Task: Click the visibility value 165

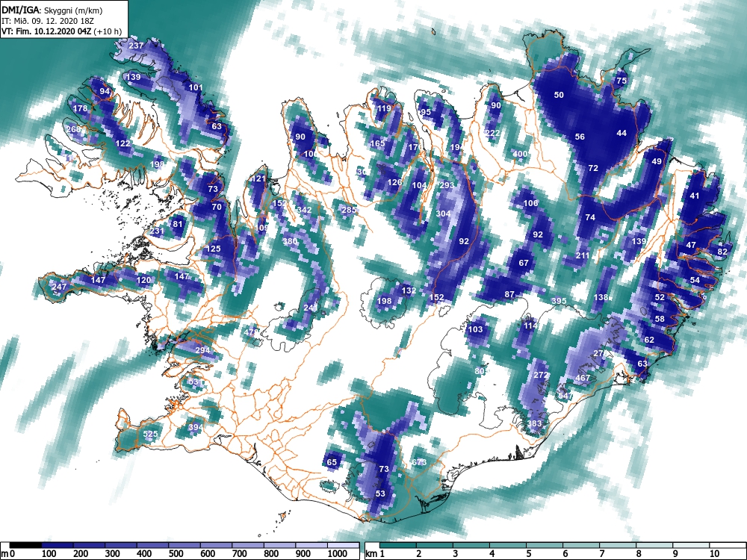Action: (377, 143)
